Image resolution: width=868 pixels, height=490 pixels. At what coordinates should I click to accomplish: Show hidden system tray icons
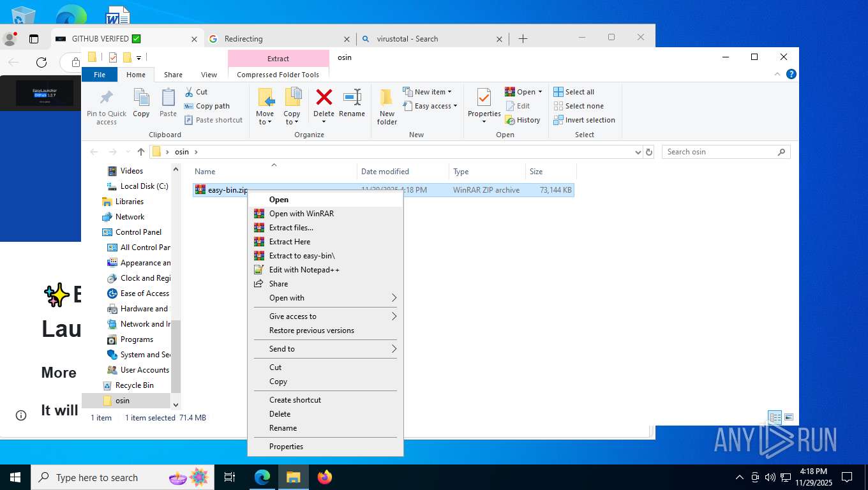tap(740, 477)
